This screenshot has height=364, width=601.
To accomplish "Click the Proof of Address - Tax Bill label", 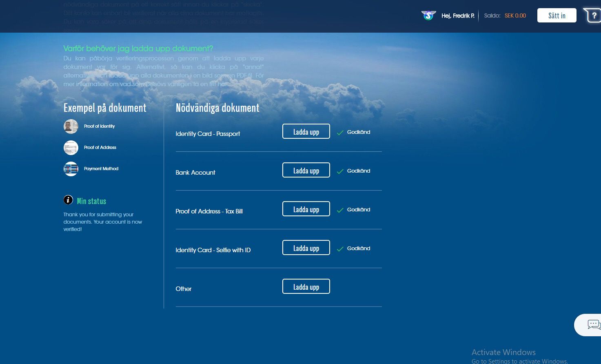I will (x=209, y=211).
